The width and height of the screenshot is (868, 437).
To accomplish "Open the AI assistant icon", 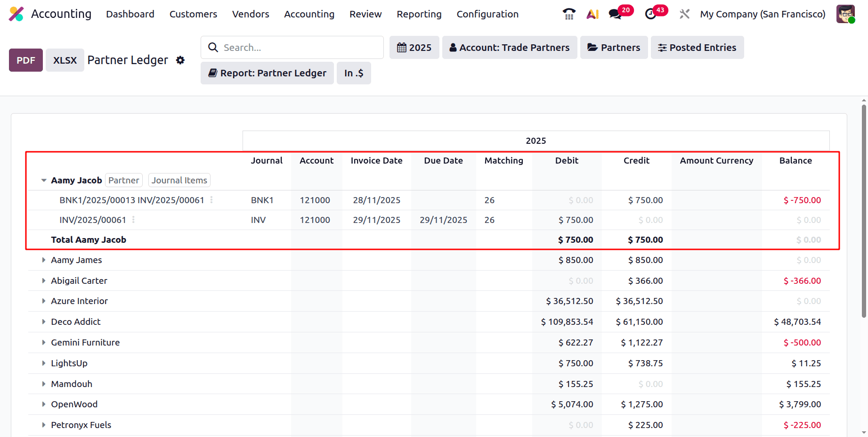I will [592, 14].
